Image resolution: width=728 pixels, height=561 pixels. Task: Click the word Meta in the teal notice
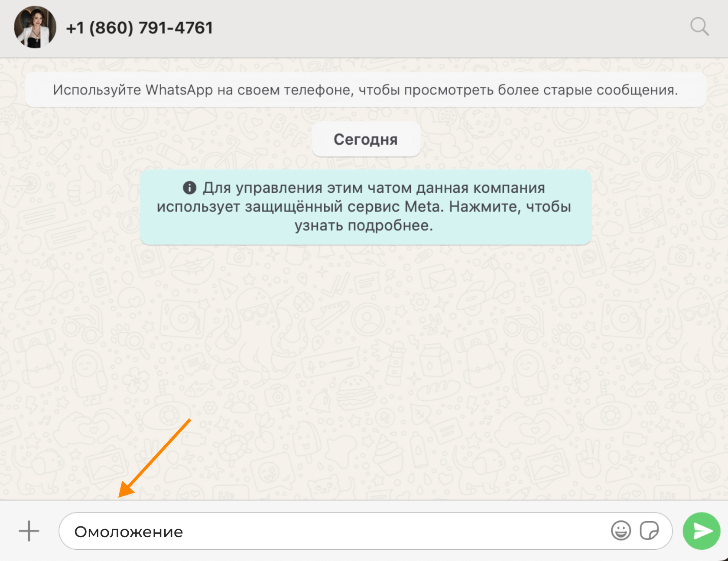424,207
